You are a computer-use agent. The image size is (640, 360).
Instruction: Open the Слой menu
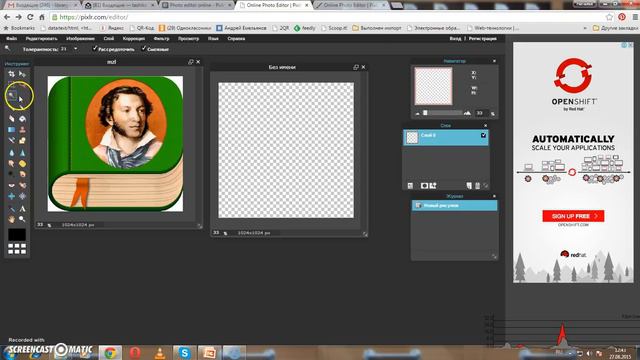point(109,38)
